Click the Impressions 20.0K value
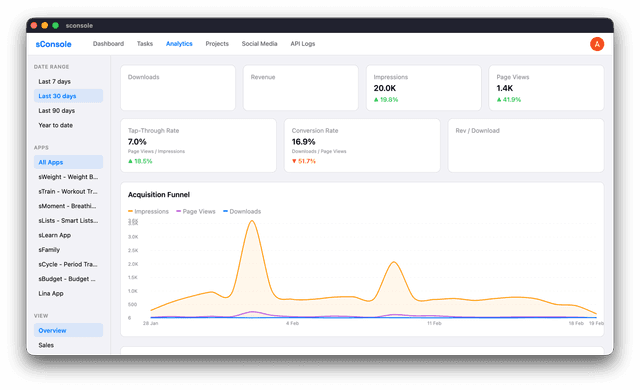The width and height of the screenshot is (640, 390). click(385, 88)
